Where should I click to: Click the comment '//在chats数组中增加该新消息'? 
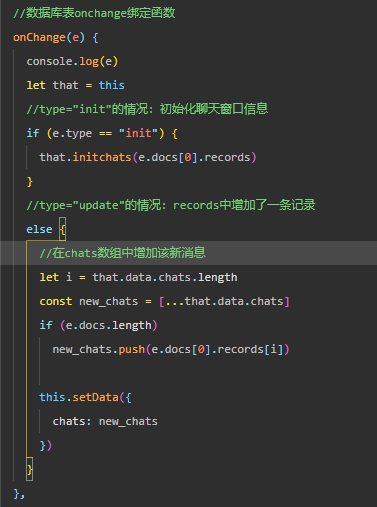(122, 253)
